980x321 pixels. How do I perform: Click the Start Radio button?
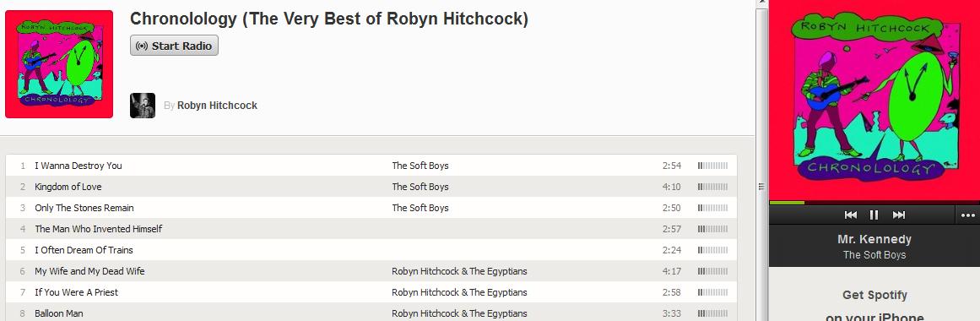175,46
